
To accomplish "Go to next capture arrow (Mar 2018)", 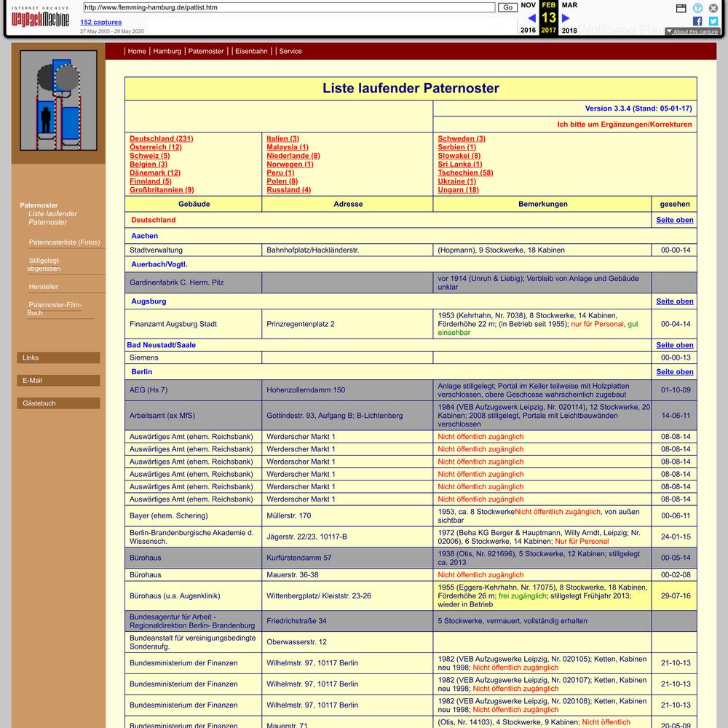I will point(566,18).
